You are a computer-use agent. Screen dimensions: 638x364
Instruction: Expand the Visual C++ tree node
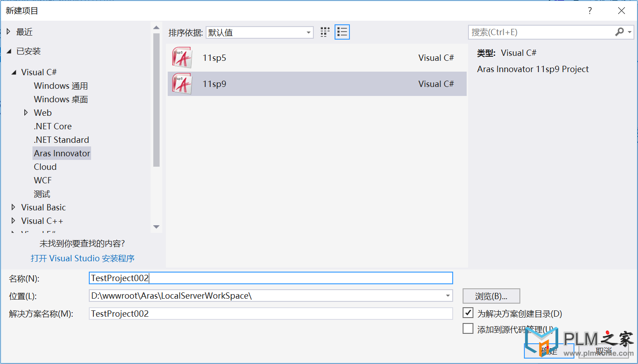[x=14, y=221]
